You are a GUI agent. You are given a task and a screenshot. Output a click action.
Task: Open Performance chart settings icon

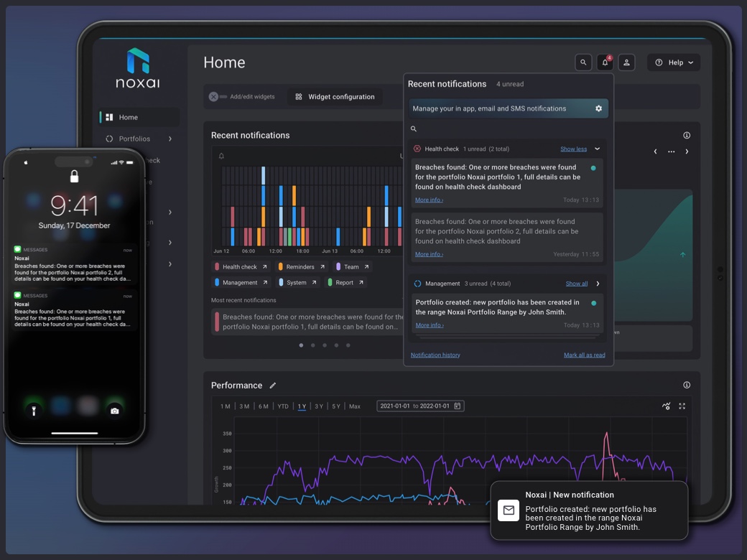[x=666, y=406]
